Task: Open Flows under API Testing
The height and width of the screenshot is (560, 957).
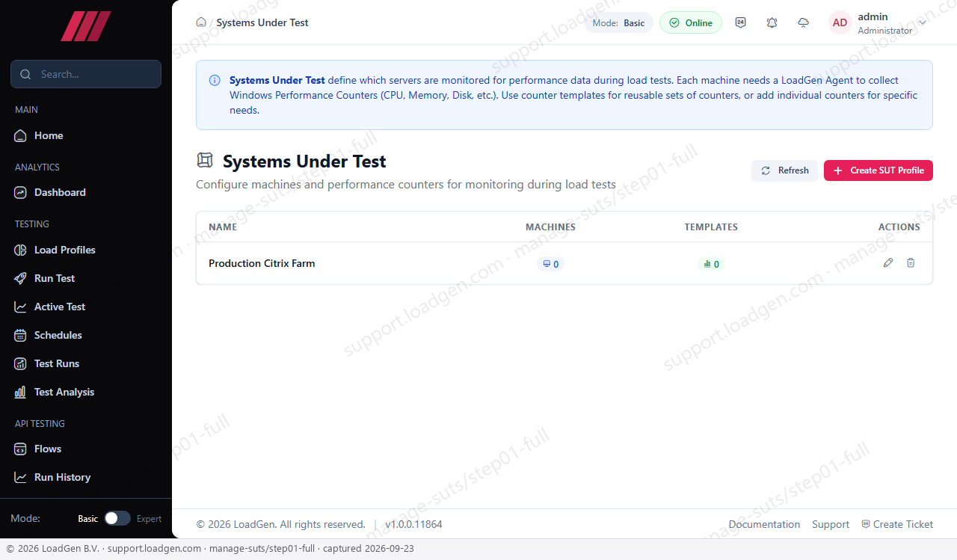Action: coord(86,449)
